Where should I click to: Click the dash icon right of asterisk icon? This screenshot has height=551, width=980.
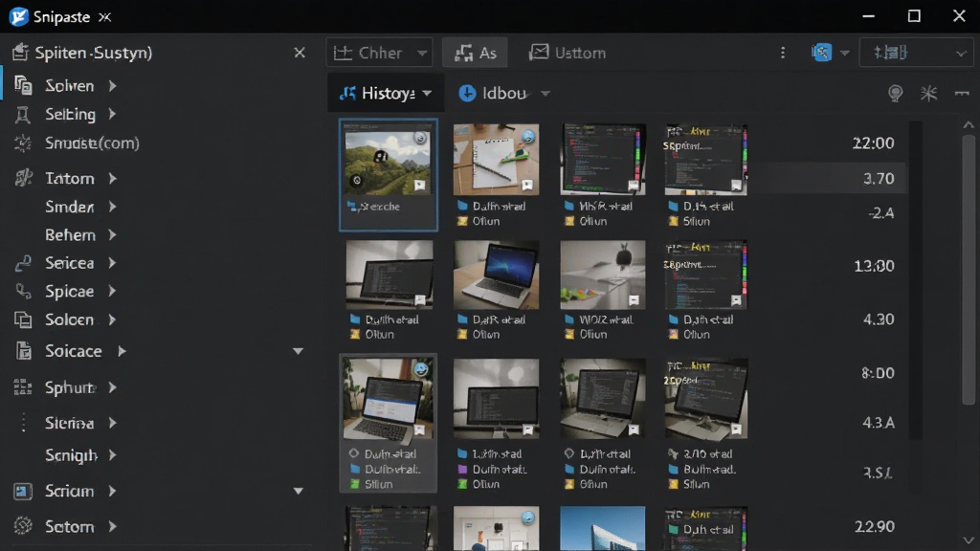coord(962,94)
